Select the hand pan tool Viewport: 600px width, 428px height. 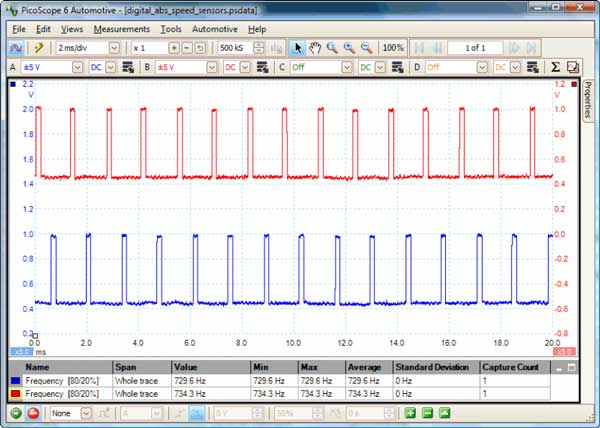(315, 48)
